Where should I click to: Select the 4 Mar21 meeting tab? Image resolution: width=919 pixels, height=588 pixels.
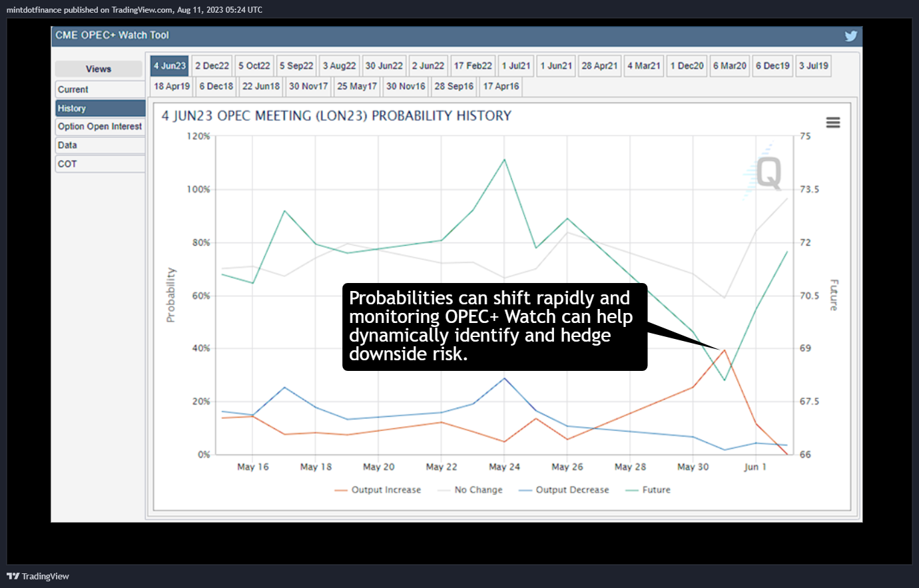pos(644,66)
